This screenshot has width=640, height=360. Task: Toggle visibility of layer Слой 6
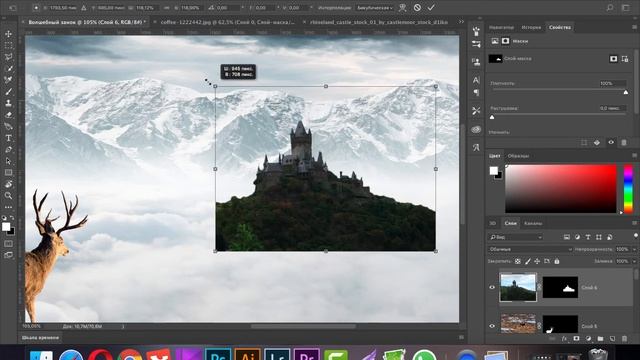(492, 287)
